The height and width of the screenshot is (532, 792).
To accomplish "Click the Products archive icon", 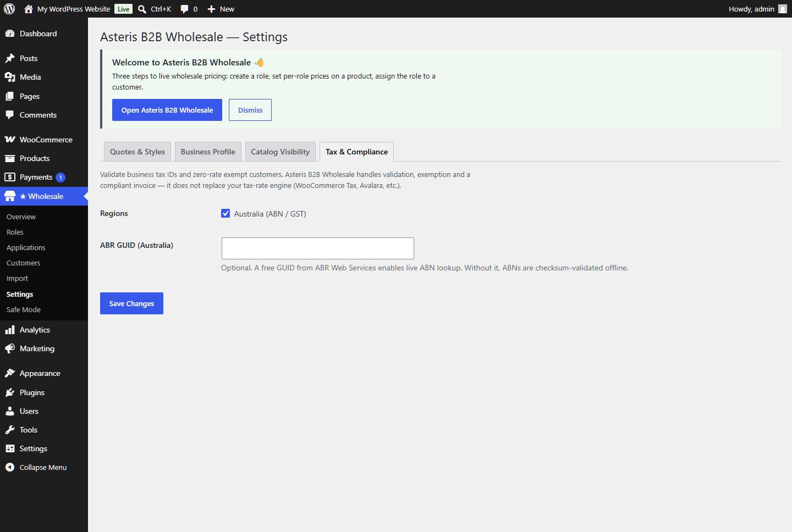I will click(x=10, y=158).
